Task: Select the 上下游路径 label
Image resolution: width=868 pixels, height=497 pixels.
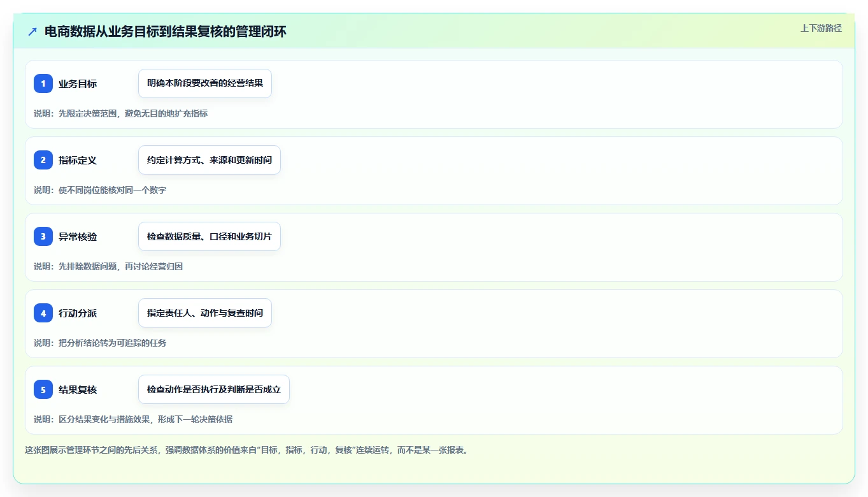Action: 821,28
